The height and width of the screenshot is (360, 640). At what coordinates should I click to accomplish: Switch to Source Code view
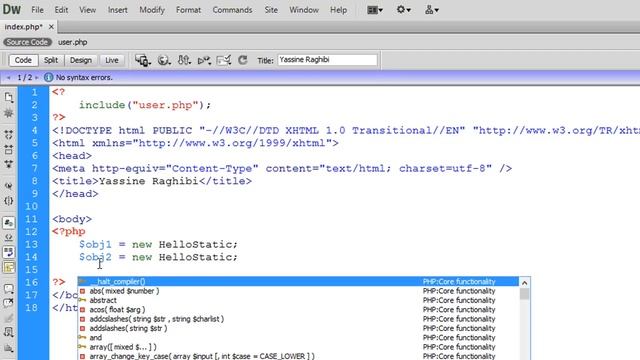pos(27,42)
